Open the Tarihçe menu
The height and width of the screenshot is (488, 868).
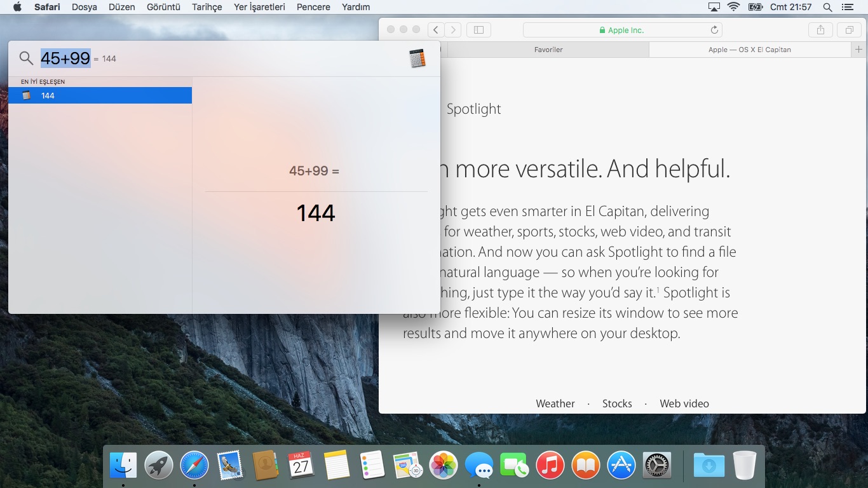[x=207, y=7]
